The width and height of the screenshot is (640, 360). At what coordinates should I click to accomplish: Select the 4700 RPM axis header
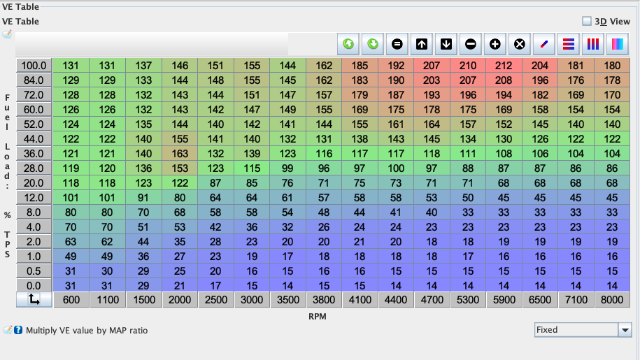click(x=432, y=300)
